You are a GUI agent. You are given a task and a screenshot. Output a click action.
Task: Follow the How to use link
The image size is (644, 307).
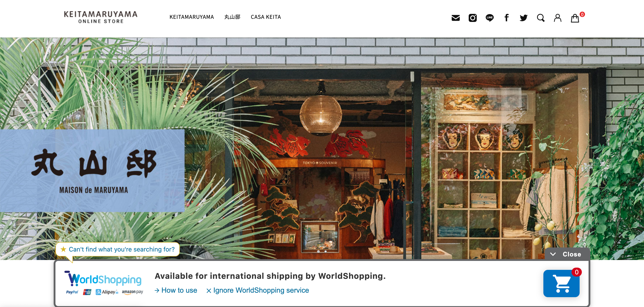[x=176, y=290]
